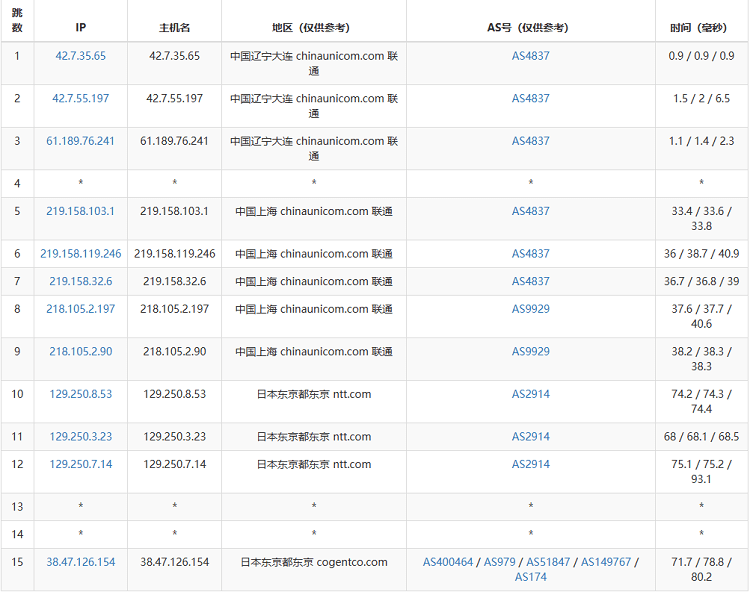
Task: Select hostname text 38.47.126.154
Action: (175, 562)
